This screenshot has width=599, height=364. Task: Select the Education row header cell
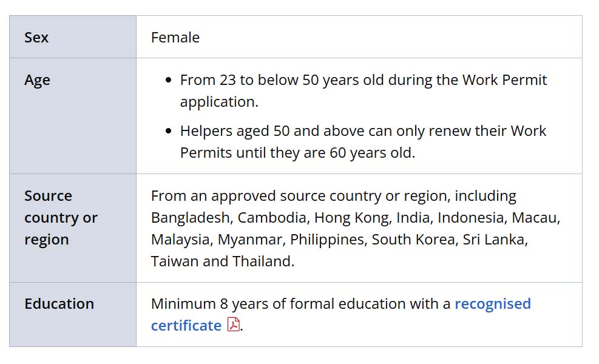[x=73, y=314]
